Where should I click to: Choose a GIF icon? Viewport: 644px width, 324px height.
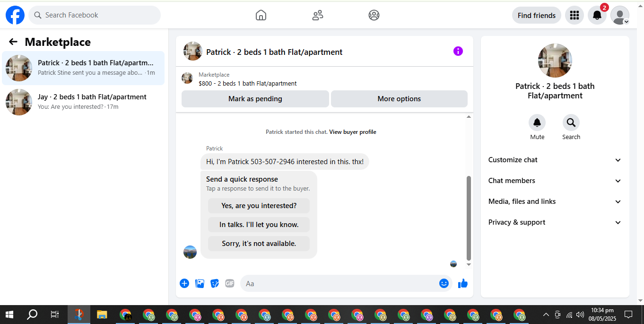click(230, 283)
